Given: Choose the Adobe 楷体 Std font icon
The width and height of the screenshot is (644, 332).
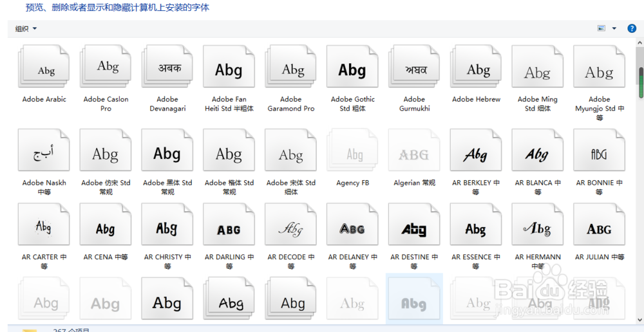Looking at the screenshot, I should click(229, 150).
